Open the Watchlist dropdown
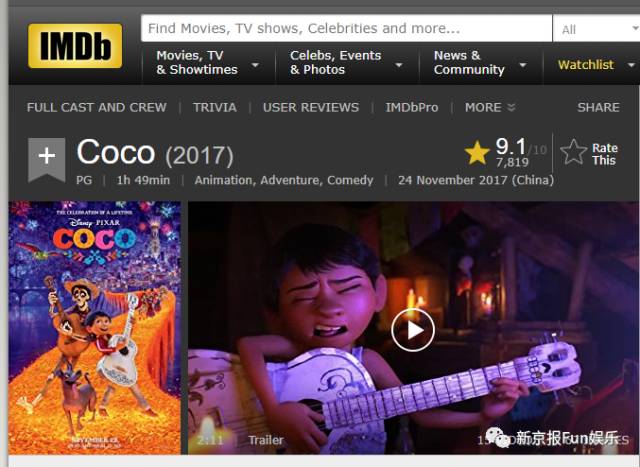The height and width of the screenshot is (467, 640). (x=596, y=64)
